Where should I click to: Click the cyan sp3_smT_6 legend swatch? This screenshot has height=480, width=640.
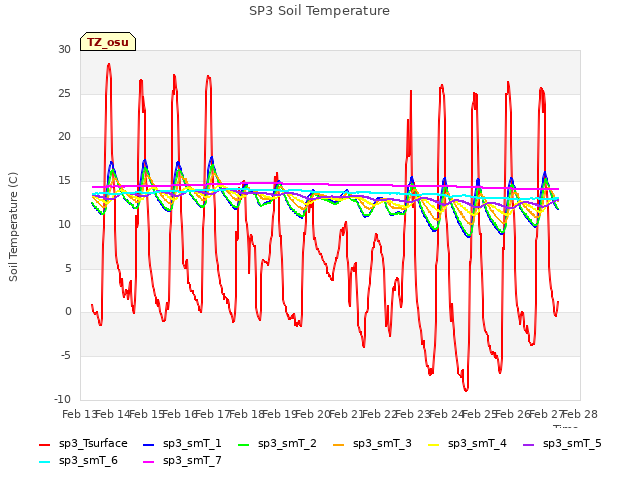pyautogui.click(x=44, y=462)
